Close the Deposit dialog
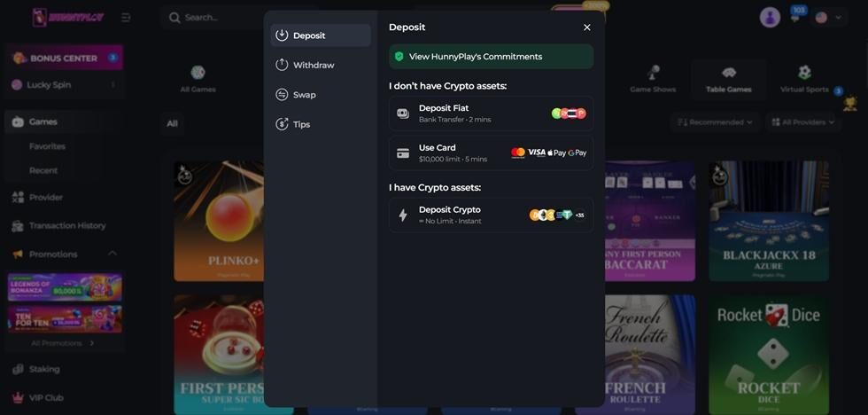 pos(586,27)
